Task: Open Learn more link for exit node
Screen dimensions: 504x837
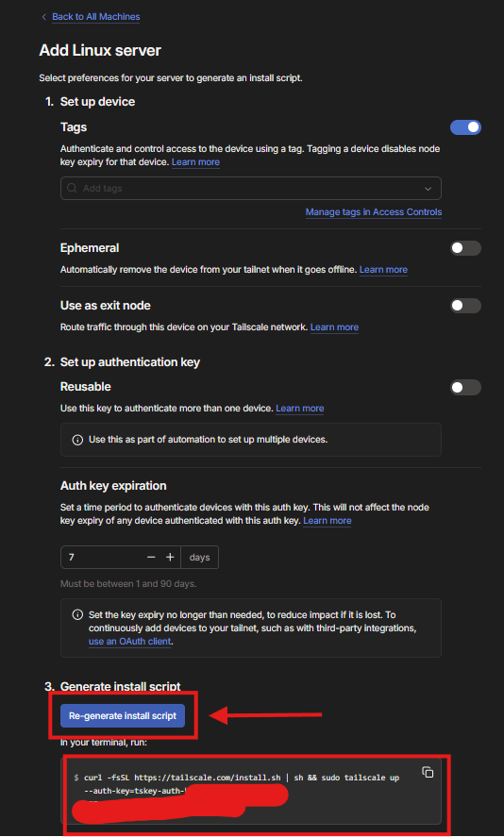Action: click(334, 326)
